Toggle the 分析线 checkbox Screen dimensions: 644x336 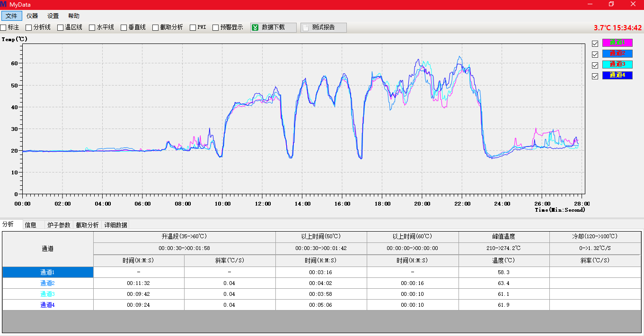coord(29,27)
